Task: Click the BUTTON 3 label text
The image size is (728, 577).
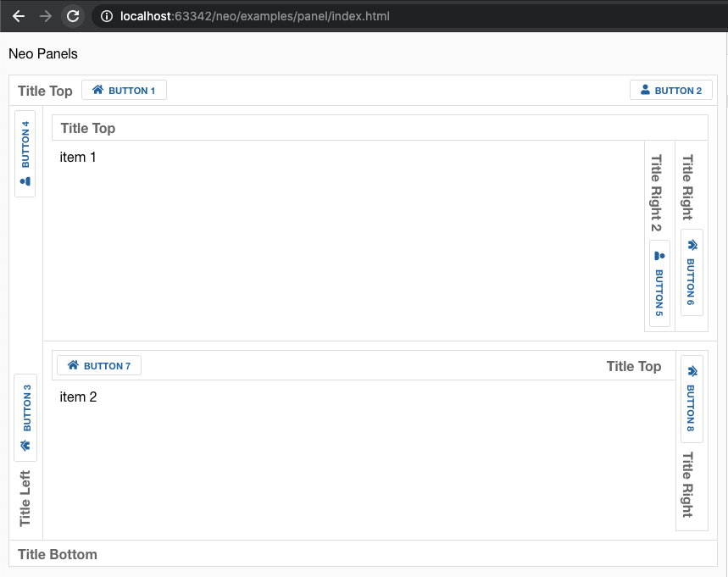Action: 27,408
